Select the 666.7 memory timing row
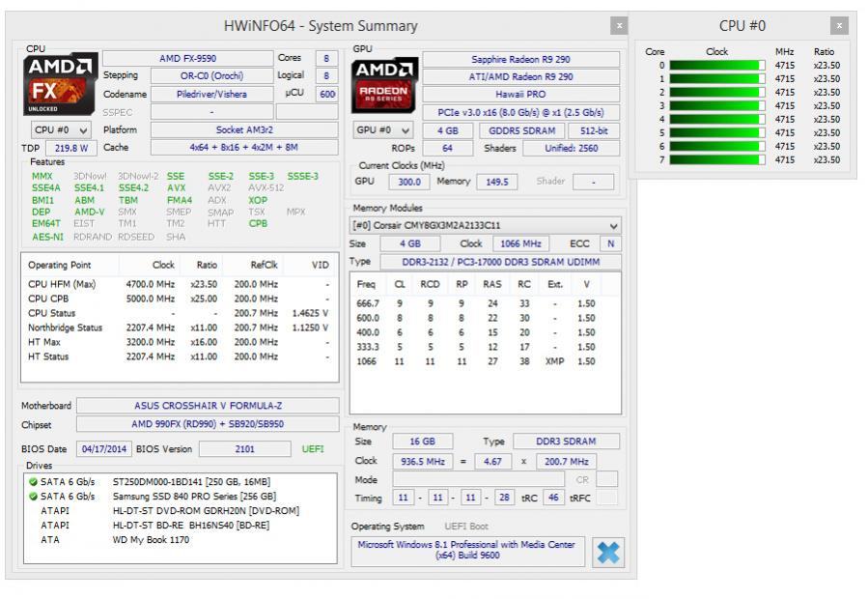The height and width of the screenshot is (599, 868). pyautogui.click(x=485, y=303)
